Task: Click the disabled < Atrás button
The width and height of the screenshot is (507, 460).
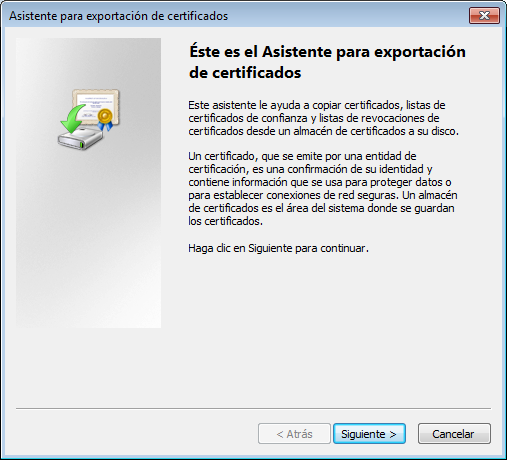Action: pos(294,434)
